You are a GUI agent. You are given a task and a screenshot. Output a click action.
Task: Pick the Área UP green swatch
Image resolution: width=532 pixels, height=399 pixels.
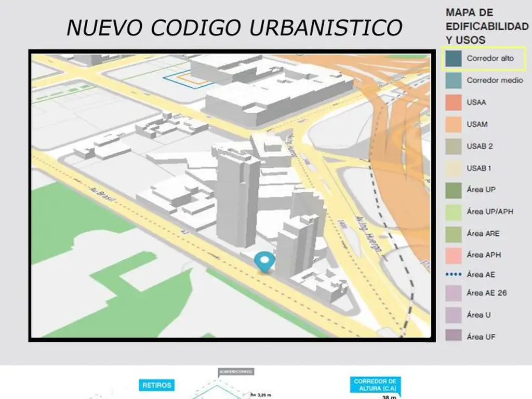pos(453,190)
